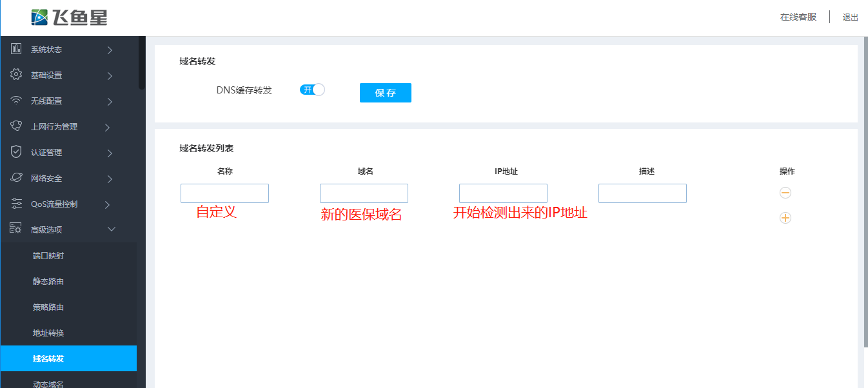Go to 地址转换 page
868x388 pixels.
(x=48, y=333)
